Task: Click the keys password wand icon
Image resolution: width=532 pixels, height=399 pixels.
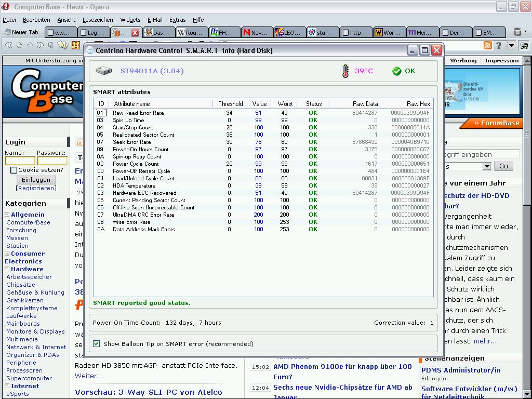Action: [x=63, y=45]
